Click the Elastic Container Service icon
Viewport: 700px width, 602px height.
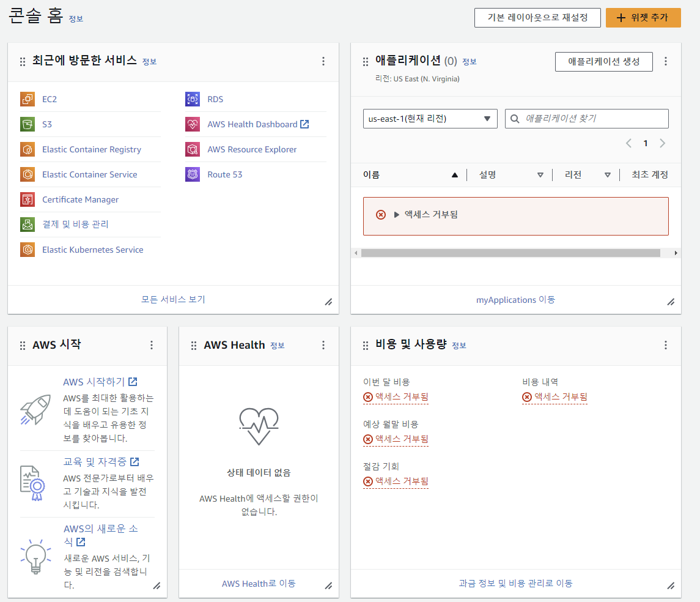coord(28,174)
